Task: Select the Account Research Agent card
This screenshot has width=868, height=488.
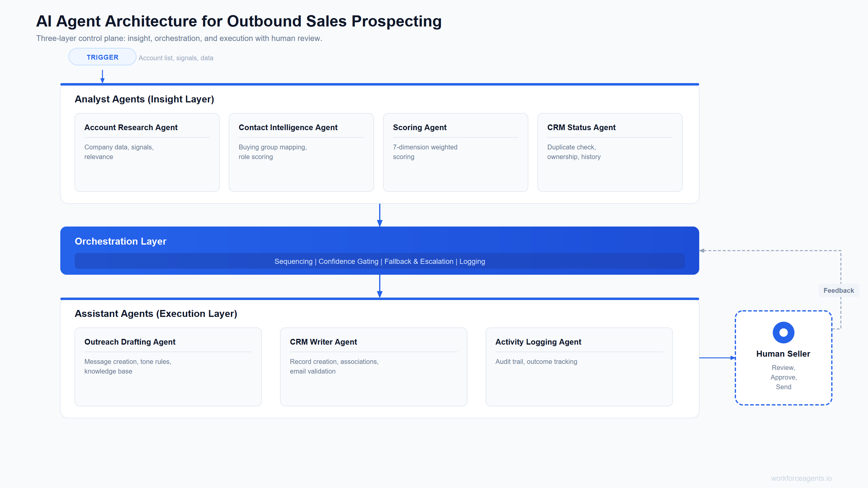Action: (x=147, y=152)
